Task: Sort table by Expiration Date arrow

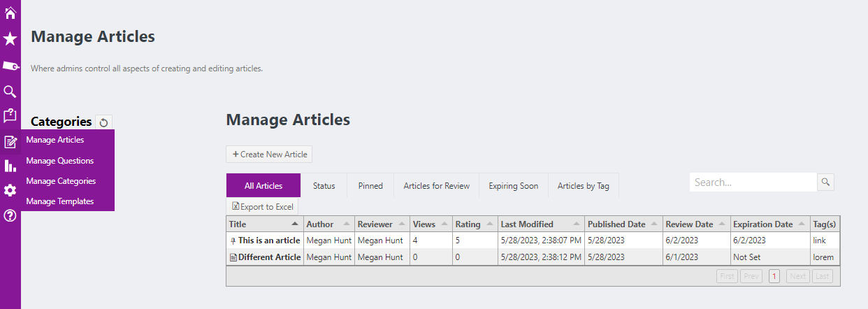Action: tap(802, 224)
